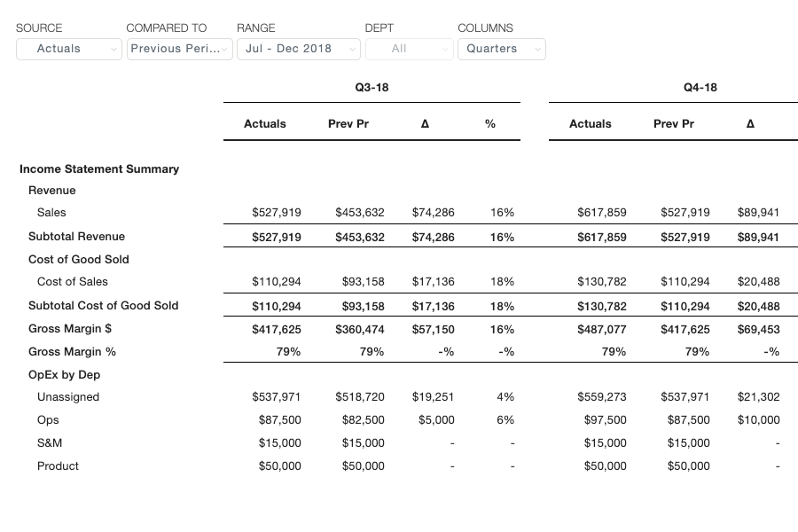Click the Sales row label

point(51,213)
